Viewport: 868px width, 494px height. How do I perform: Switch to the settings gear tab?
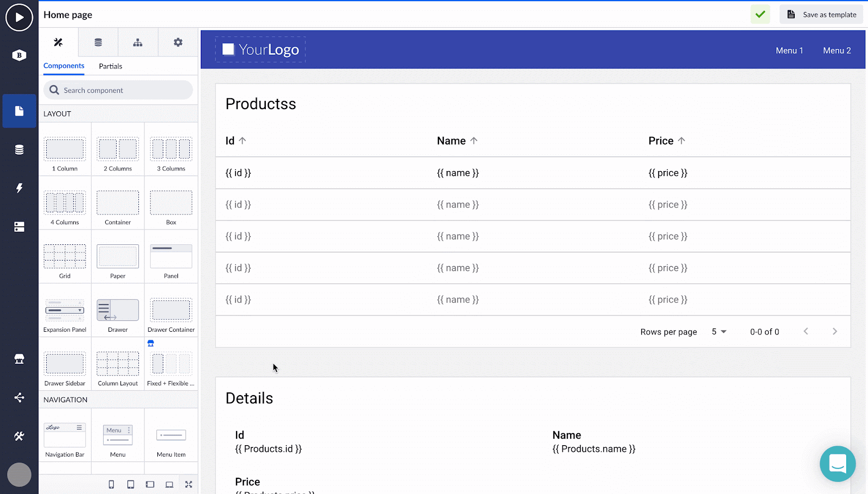(178, 42)
